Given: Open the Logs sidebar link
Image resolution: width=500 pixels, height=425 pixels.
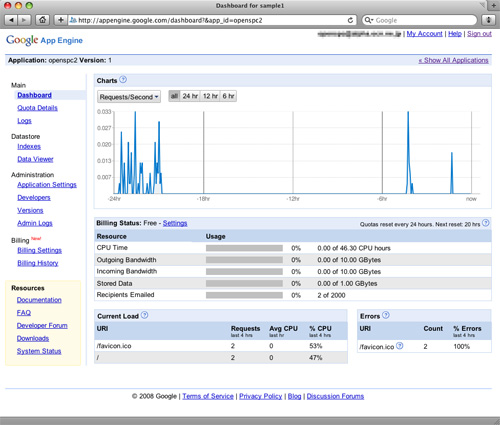Looking at the screenshot, I should point(24,121).
